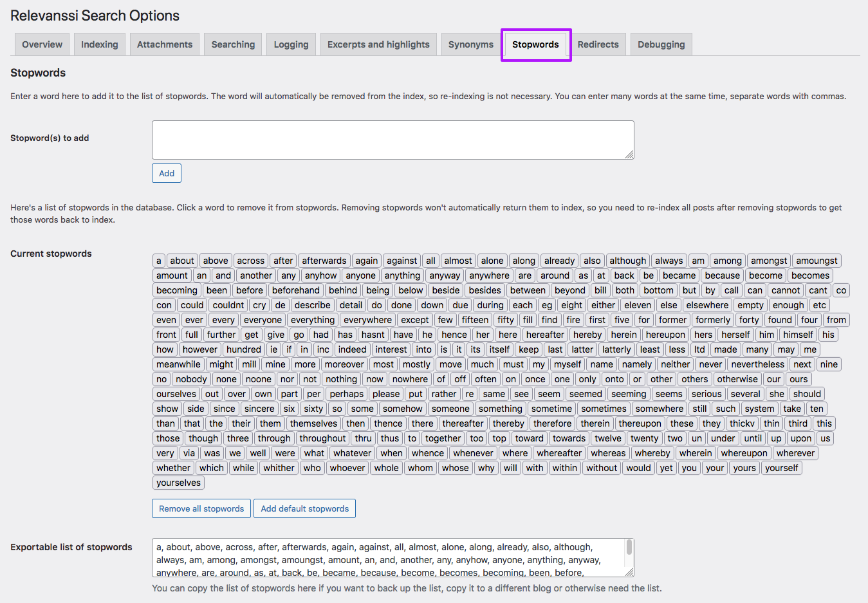The width and height of the screenshot is (868, 603).
Task: Open the Overview tab
Action: tap(42, 44)
